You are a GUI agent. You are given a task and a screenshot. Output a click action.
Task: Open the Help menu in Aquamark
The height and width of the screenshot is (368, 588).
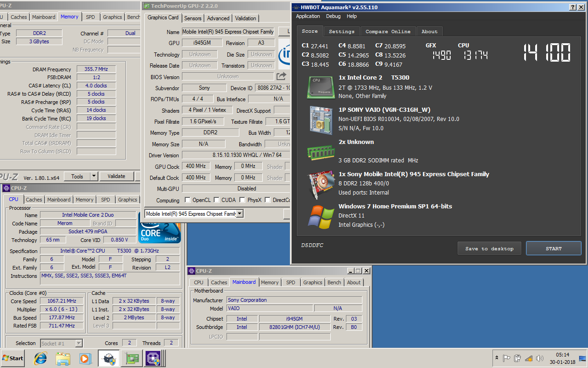point(352,16)
